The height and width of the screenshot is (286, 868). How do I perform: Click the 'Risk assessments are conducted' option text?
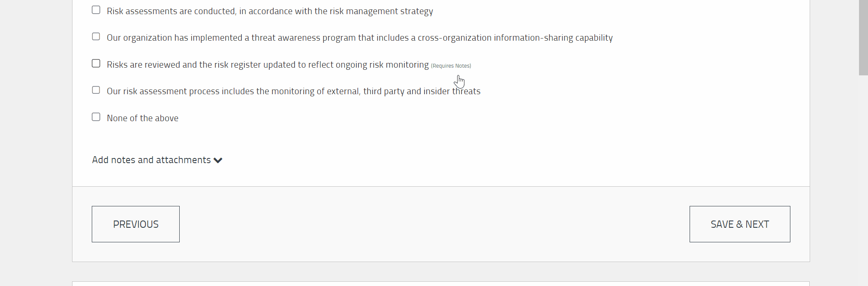(x=270, y=11)
